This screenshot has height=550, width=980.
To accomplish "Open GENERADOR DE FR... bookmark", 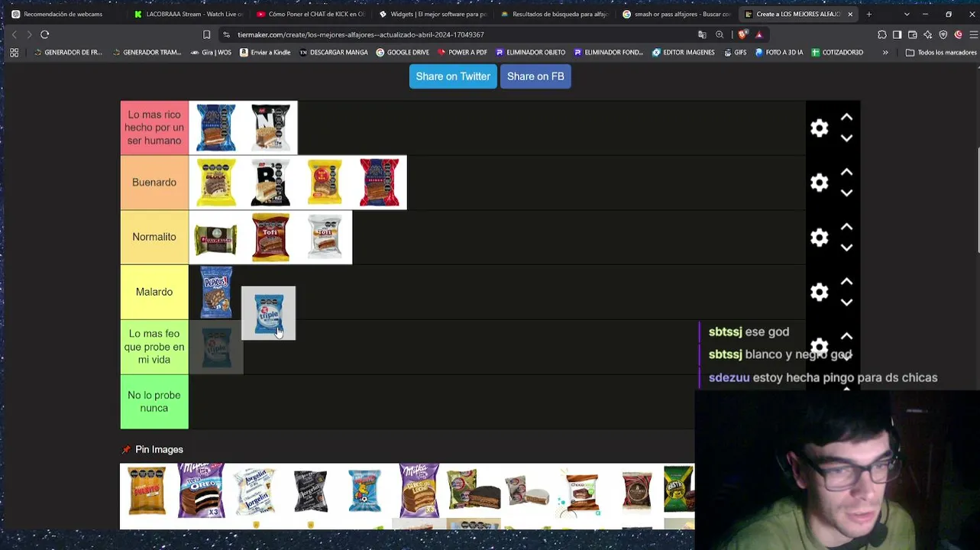I will pos(68,53).
